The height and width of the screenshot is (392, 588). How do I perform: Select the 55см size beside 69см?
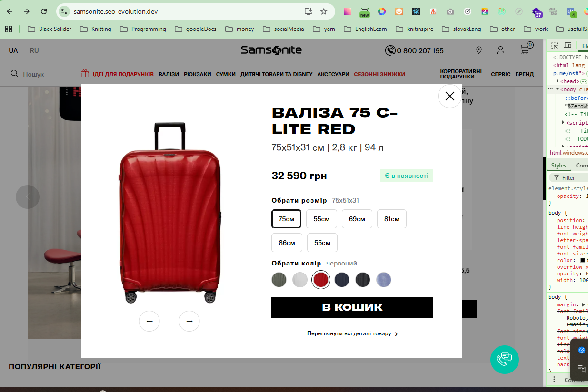coord(322,219)
